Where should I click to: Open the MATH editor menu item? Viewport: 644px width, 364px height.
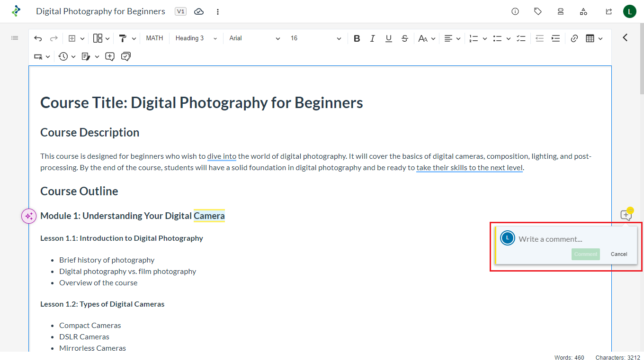click(x=154, y=38)
